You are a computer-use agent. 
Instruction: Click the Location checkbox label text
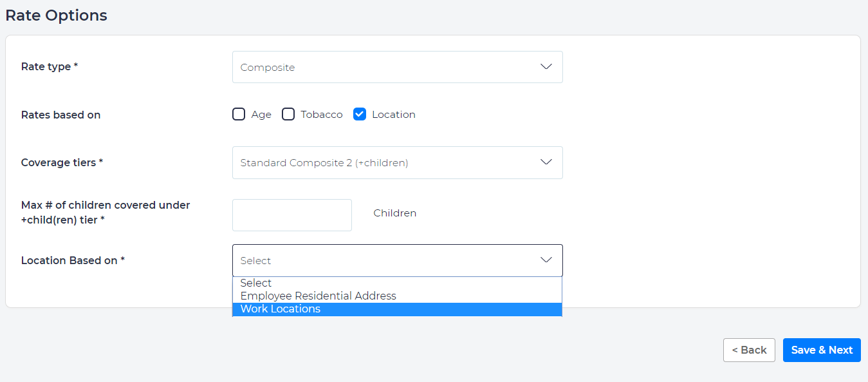[394, 115]
